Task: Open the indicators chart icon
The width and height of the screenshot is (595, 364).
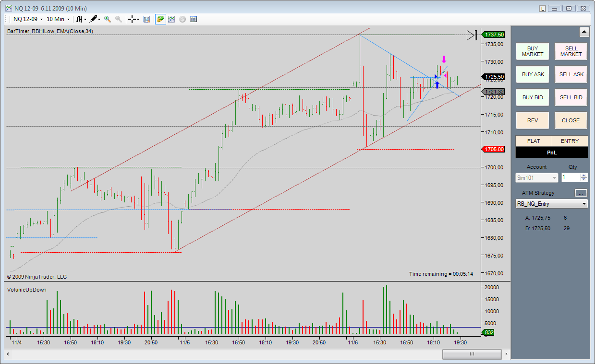Action: (171, 19)
